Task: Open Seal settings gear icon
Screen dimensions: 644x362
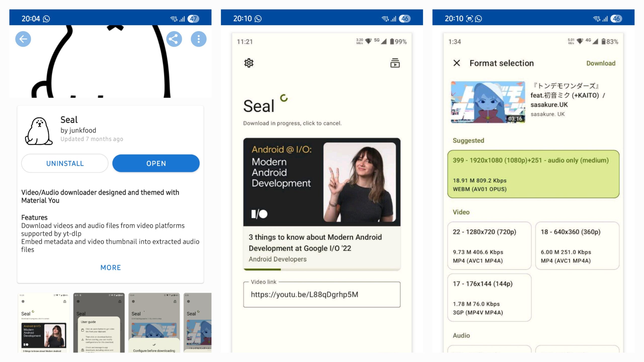Action: pos(249,63)
